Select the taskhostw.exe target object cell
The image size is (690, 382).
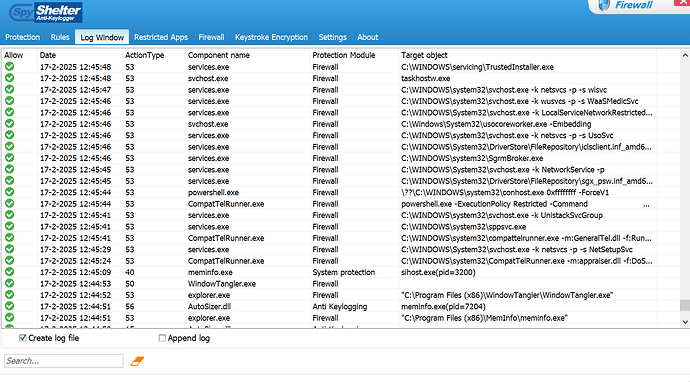point(426,78)
